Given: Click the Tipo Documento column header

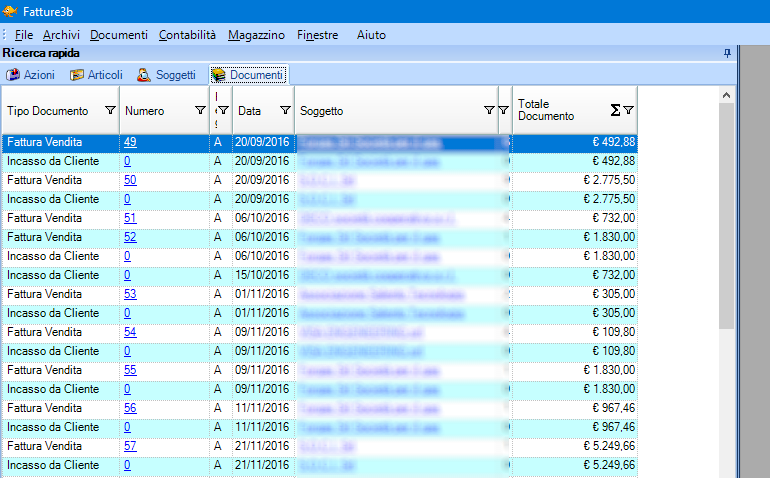Looking at the screenshot, I should pyautogui.click(x=48, y=110).
